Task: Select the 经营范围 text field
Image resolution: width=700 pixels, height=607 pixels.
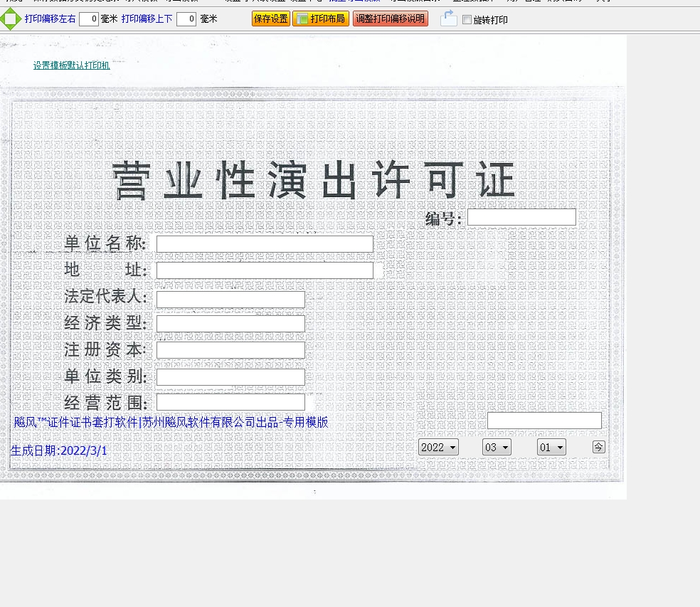Action: 230,402
